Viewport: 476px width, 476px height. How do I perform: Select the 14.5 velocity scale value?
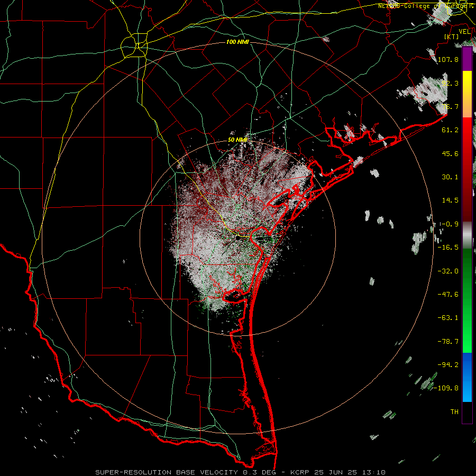pyautogui.click(x=450, y=200)
